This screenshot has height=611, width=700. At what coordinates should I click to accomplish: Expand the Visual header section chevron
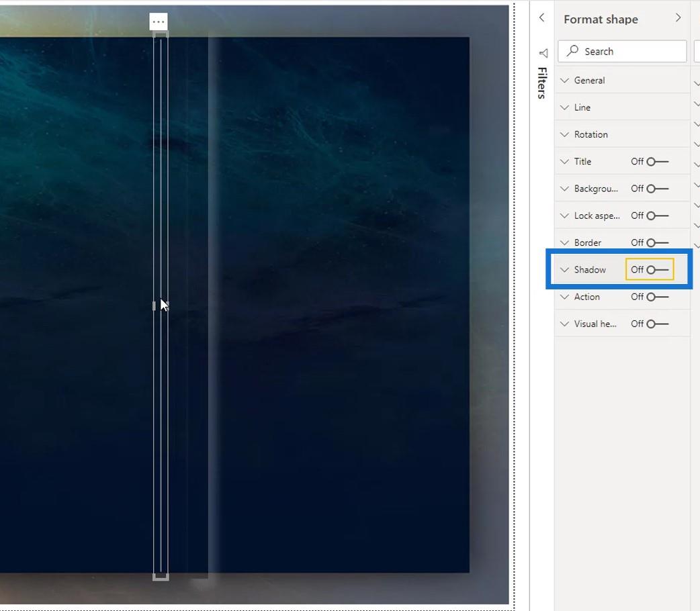point(565,324)
